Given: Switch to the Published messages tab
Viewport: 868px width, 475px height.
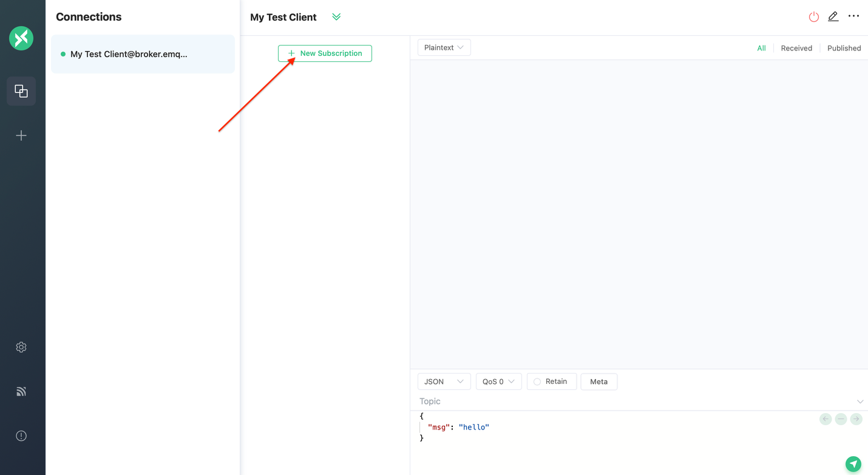Looking at the screenshot, I should (x=844, y=48).
